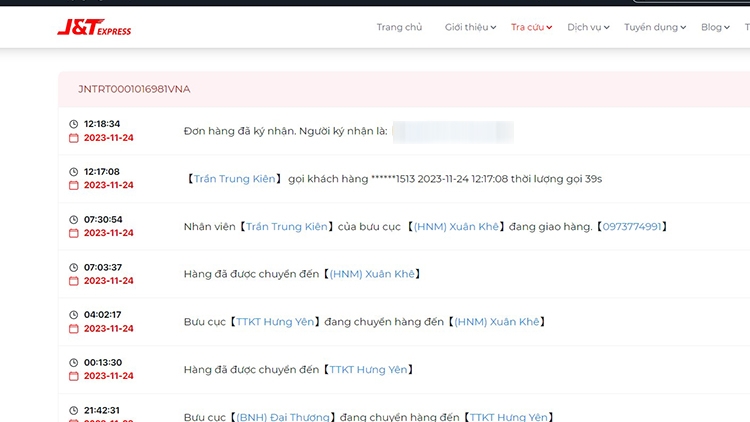Open (HNM) Xuân Khê link in delivery row
This screenshot has height=422, width=750.
point(456,227)
